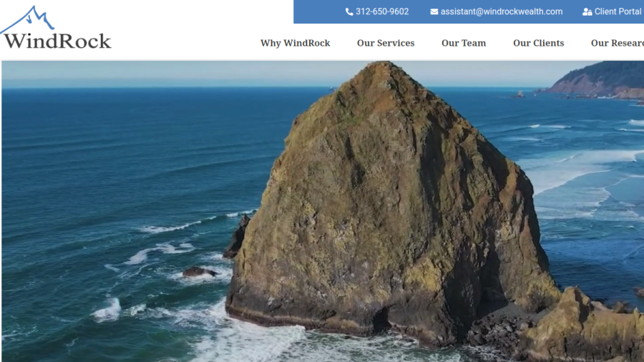644x362 pixels.
Task: Click the envelope email icon
Action: click(434, 12)
